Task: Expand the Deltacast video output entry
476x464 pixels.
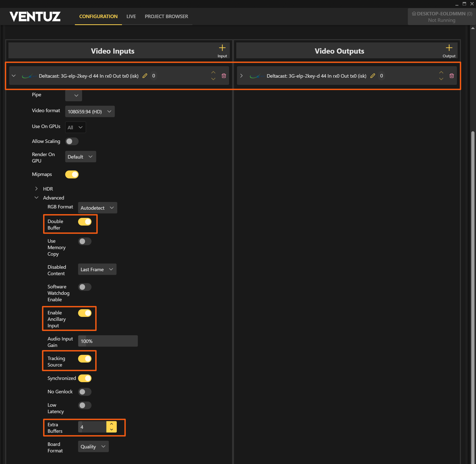Action: (241, 76)
